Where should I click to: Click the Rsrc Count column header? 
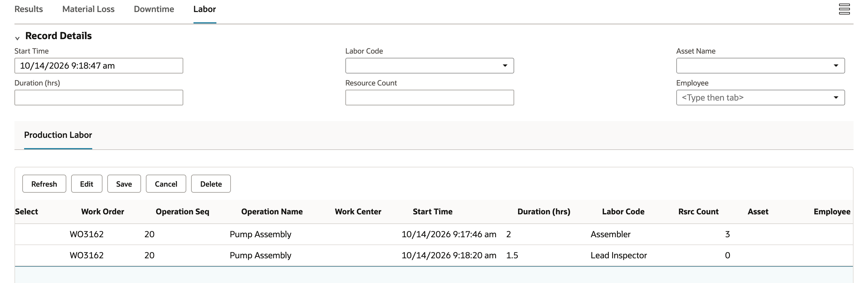coord(698,212)
